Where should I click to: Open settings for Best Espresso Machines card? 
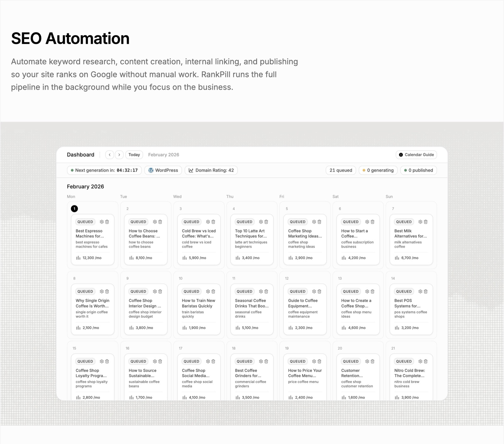[x=101, y=222]
